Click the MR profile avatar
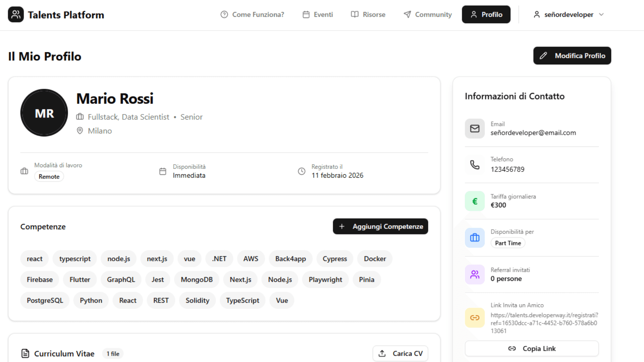Viewport: 644px width, 362px height. pos(44,113)
